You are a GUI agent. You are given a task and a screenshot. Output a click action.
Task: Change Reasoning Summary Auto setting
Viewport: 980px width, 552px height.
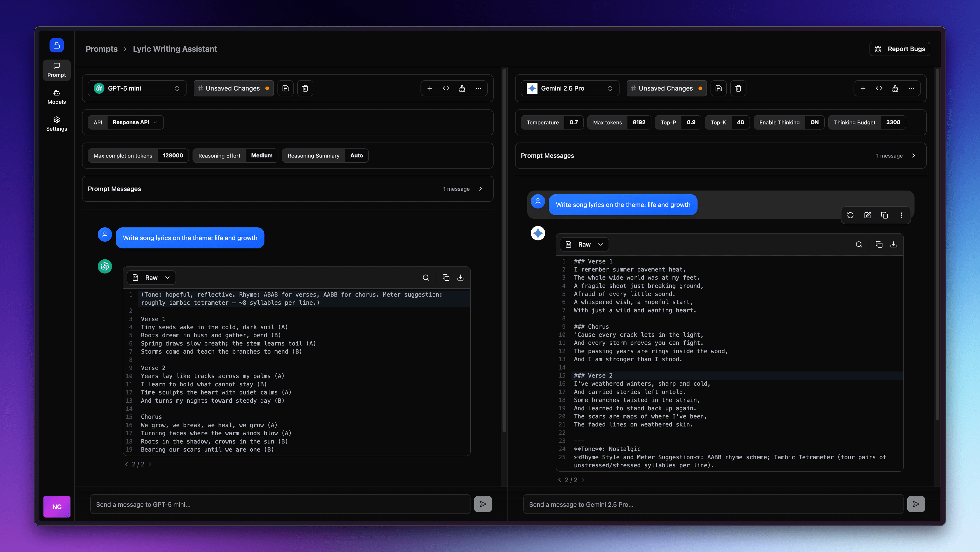click(356, 155)
